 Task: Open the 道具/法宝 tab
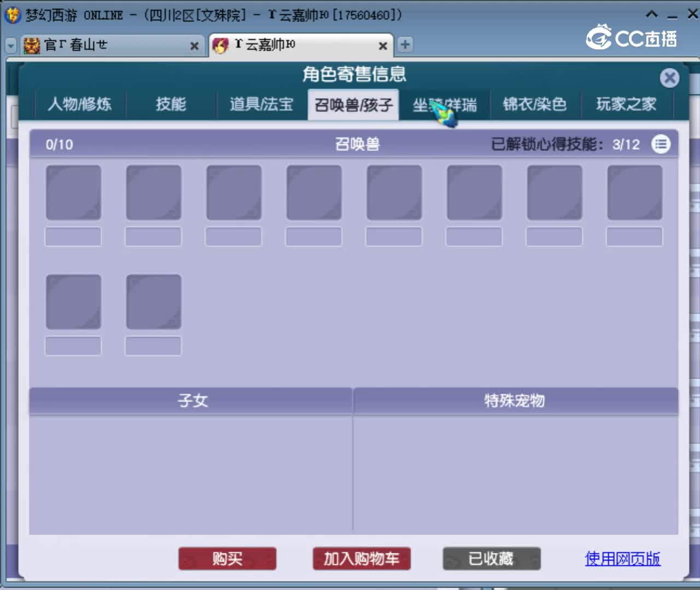pos(261,104)
